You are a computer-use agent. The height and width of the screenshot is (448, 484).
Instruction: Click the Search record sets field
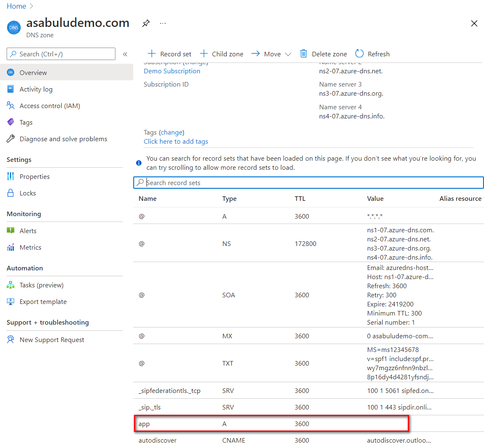point(308,182)
